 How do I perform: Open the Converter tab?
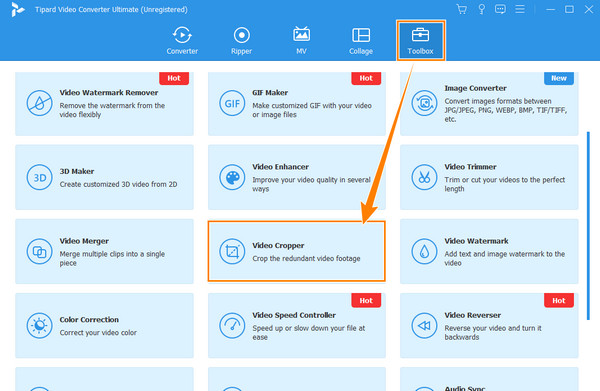coord(182,41)
